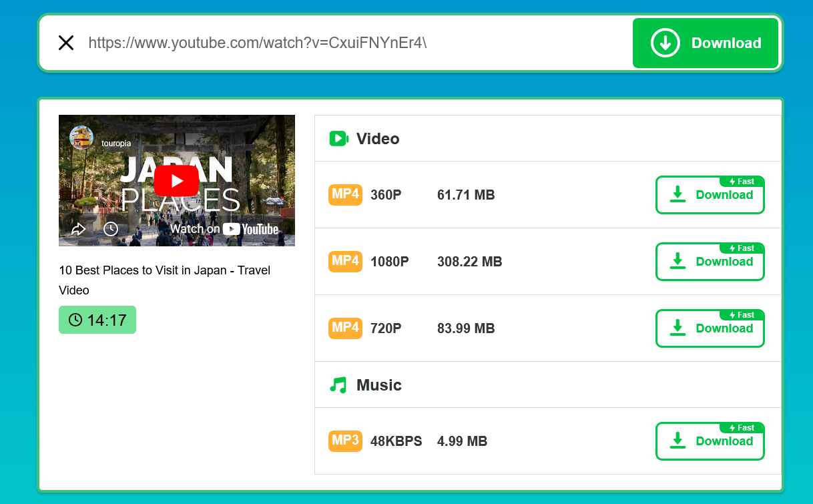Click the 61.71 MB file size
Image resolution: width=813 pixels, height=504 pixels.
coord(466,196)
